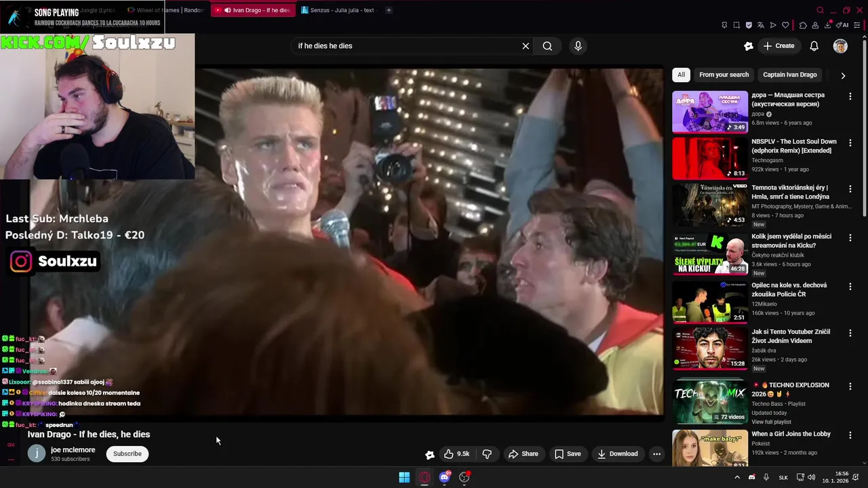Click the Opera flow send icon
This screenshot has width=868, height=488.
[773, 25]
